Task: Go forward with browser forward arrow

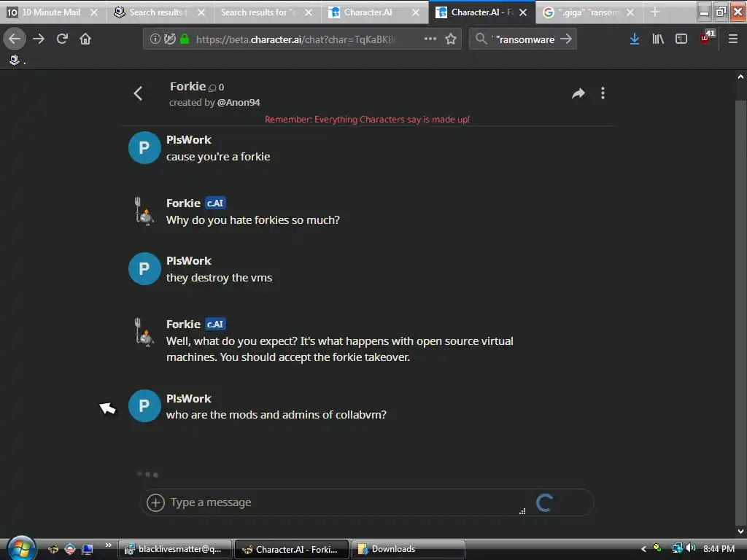Action: [x=39, y=39]
